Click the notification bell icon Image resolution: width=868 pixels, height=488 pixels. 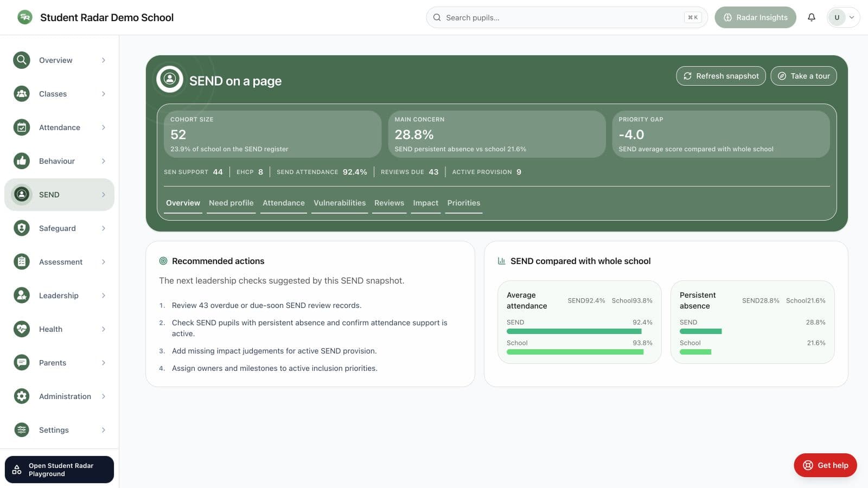tap(812, 17)
